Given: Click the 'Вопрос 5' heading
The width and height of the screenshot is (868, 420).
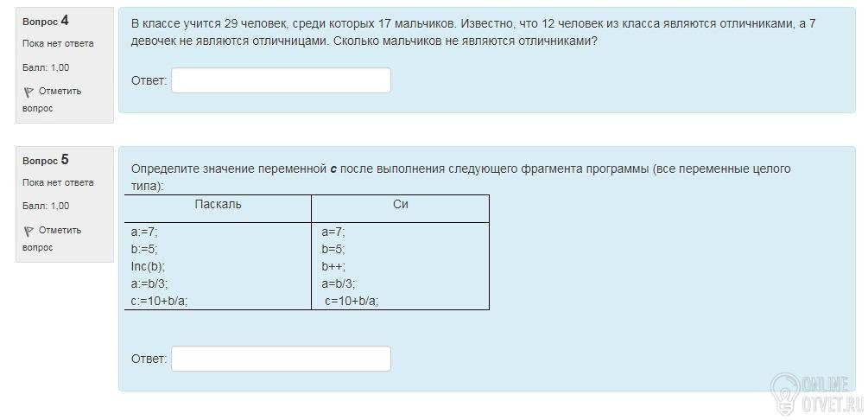Looking at the screenshot, I should click(46, 160).
